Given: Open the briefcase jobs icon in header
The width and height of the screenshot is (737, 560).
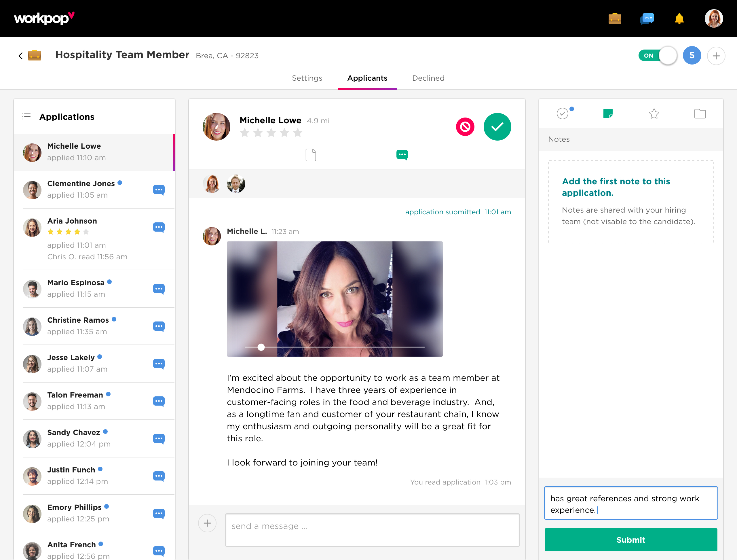Looking at the screenshot, I should coord(615,19).
